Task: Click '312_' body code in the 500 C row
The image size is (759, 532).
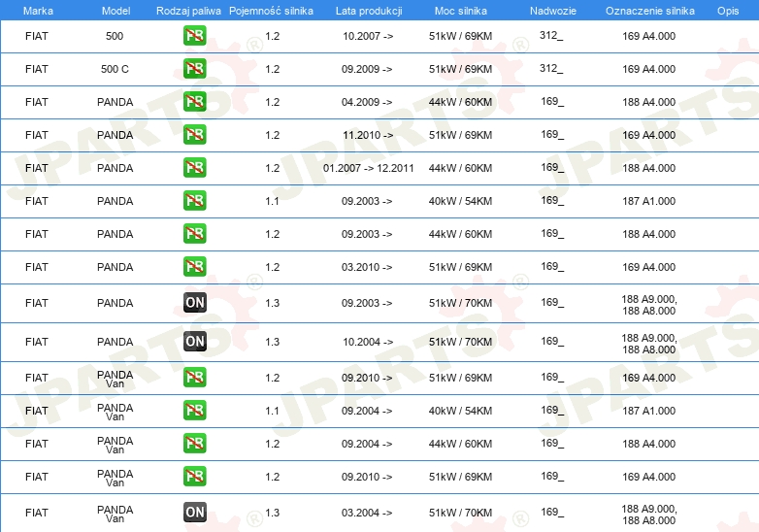Action: coord(551,68)
